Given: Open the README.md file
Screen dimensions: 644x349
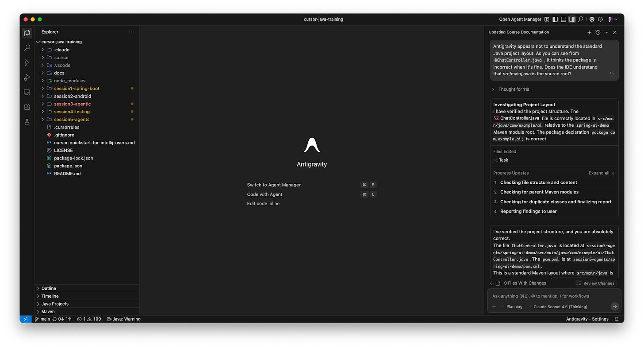Looking at the screenshot, I should coord(87,174).
